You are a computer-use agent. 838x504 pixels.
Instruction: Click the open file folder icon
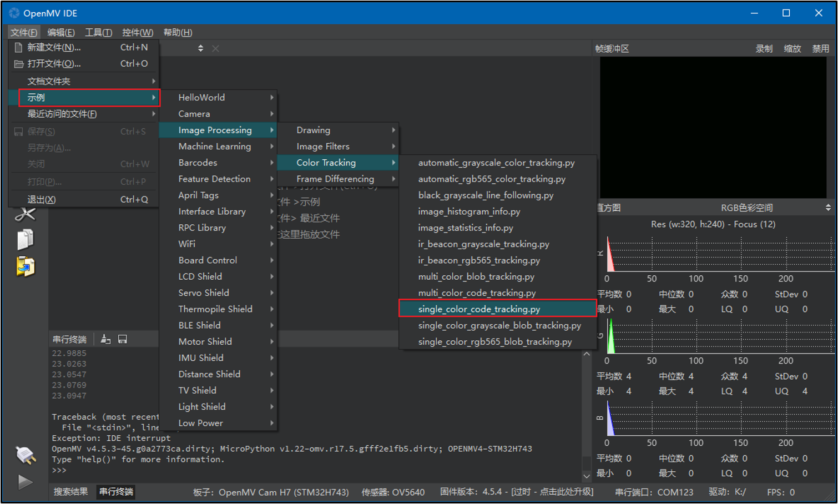click(18, 64)
